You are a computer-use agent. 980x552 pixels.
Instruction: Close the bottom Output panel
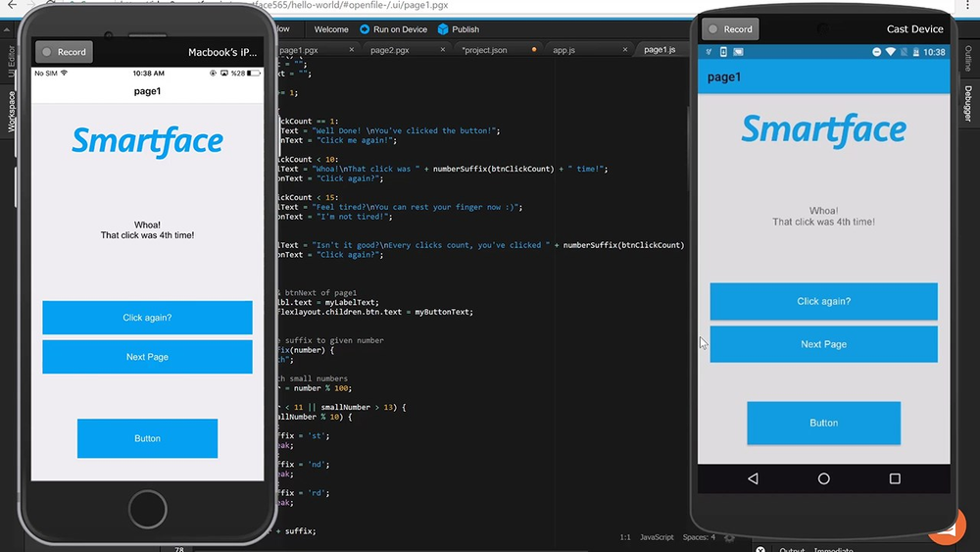point(760,549)
